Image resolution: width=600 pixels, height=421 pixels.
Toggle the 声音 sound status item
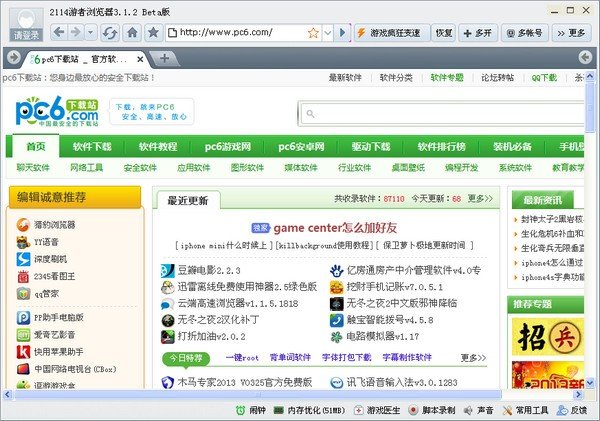[478, 410]
